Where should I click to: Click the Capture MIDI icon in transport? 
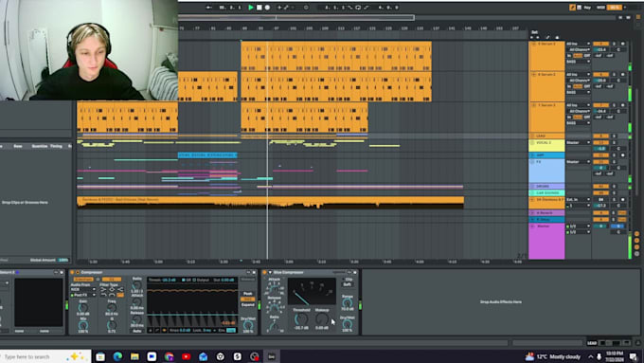(x=306, y=8)
